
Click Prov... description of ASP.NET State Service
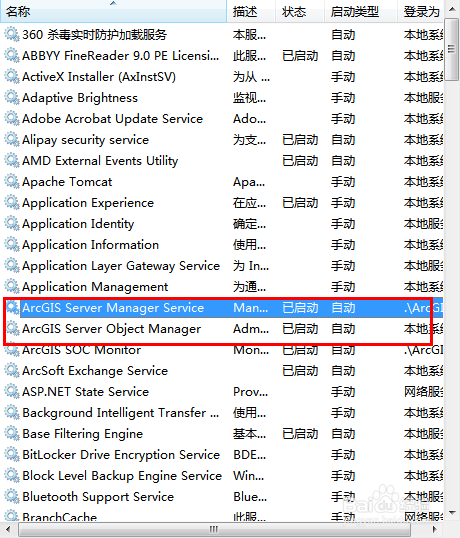point(250,392)
